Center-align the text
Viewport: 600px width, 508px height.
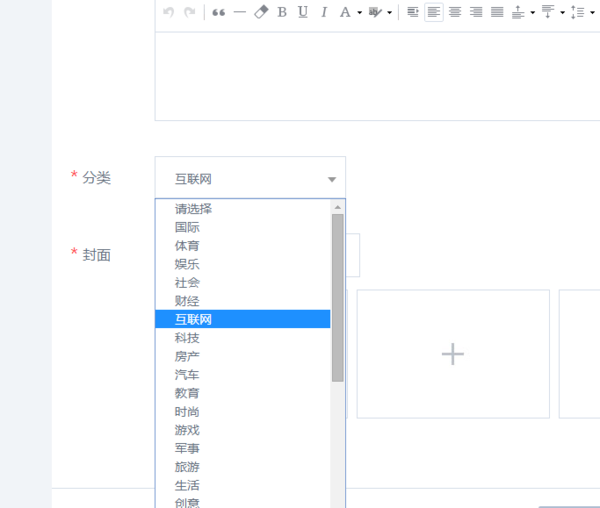pyautogui.click(x=455, y=12)
